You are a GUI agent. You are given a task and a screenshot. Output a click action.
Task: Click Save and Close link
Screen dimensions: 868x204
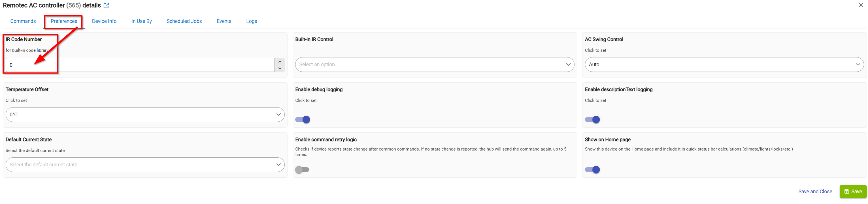(815, 192)
